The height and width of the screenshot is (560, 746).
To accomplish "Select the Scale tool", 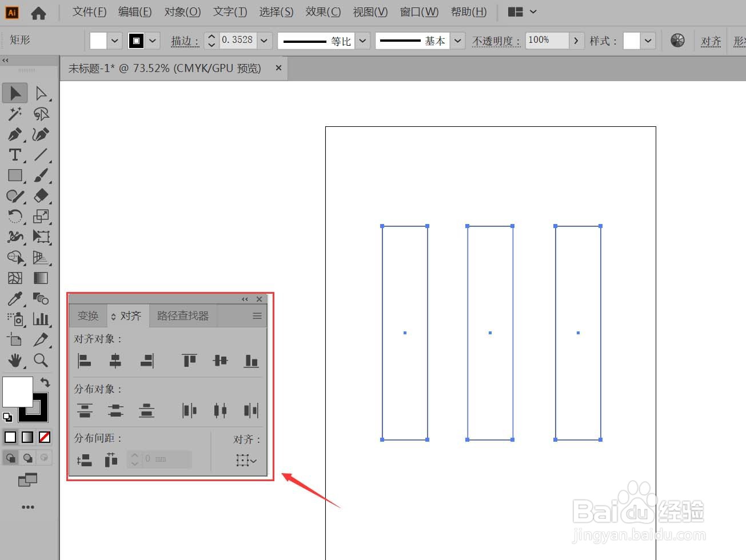I will coord(41,217).
